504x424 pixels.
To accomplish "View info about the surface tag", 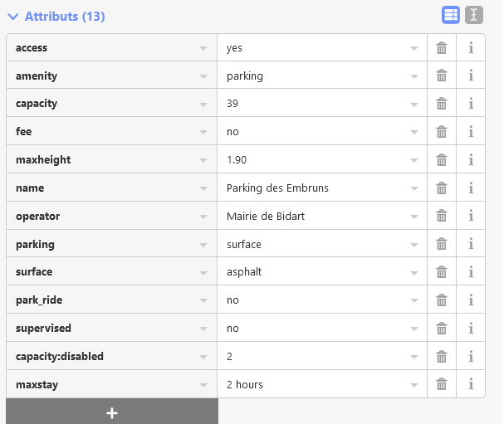I will (471, 272).
